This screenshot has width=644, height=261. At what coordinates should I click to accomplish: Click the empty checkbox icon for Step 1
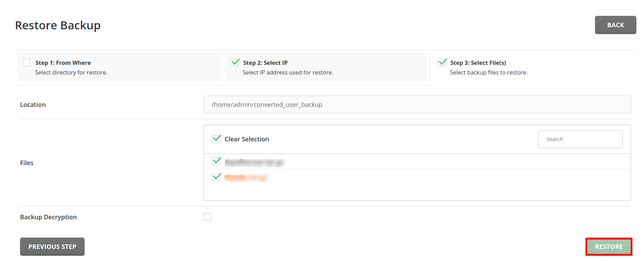(x=27, y=62)
